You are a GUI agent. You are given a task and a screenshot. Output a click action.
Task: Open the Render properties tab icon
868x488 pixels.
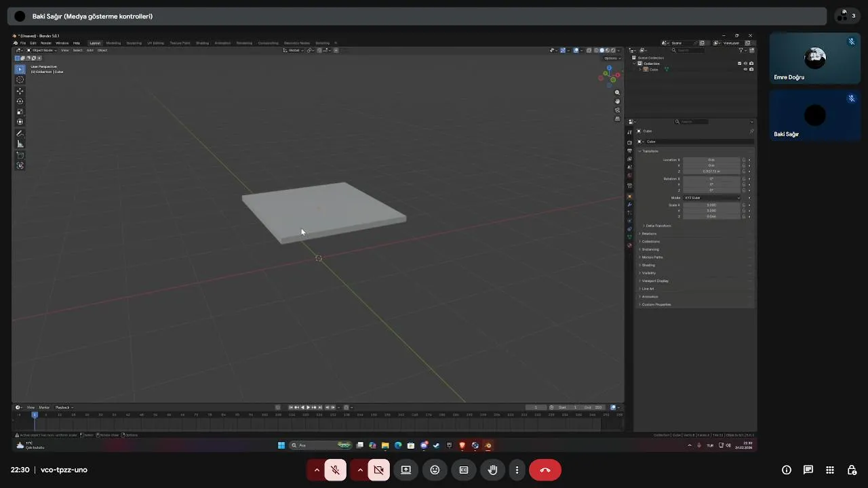pyautogui.click(x=629, y=142)
